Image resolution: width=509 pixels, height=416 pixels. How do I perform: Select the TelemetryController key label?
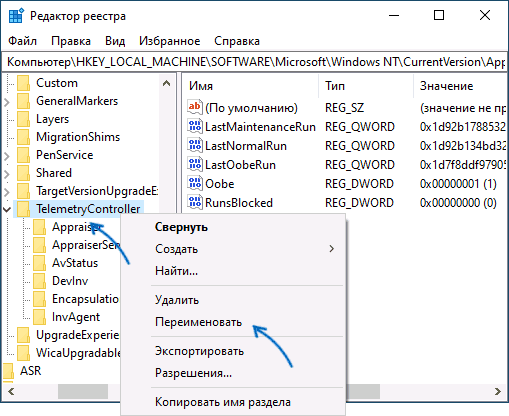(88, 209)
